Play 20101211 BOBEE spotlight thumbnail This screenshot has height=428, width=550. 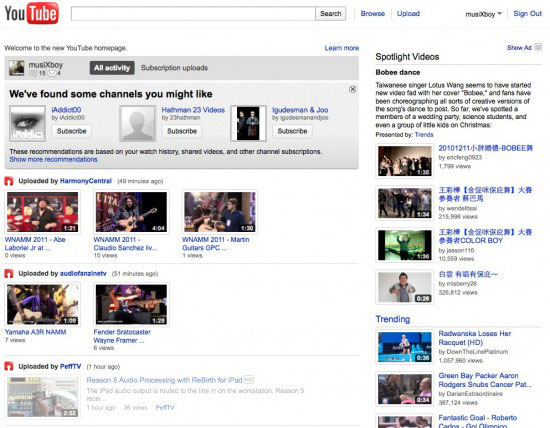pyautogui.click(x=404, y=161)
